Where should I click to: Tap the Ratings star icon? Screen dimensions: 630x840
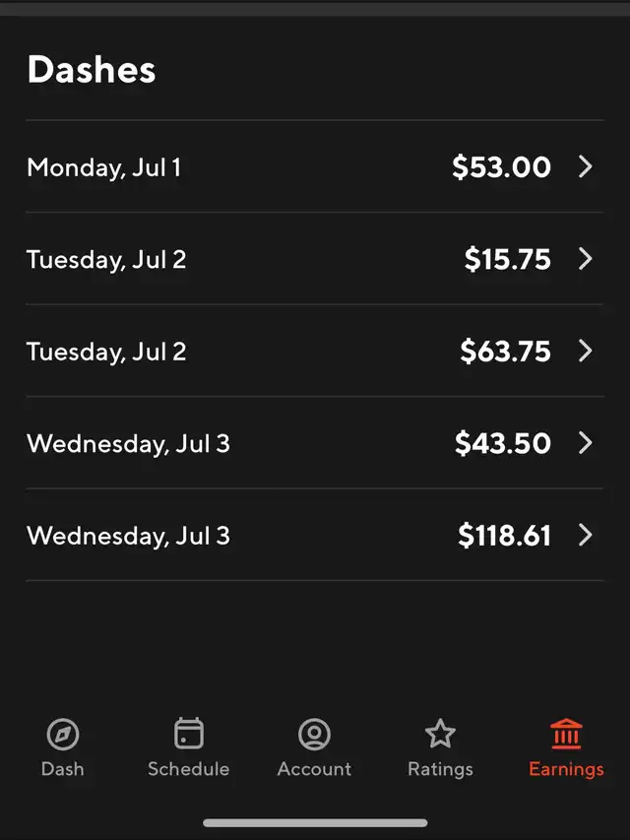click(440, 734)
